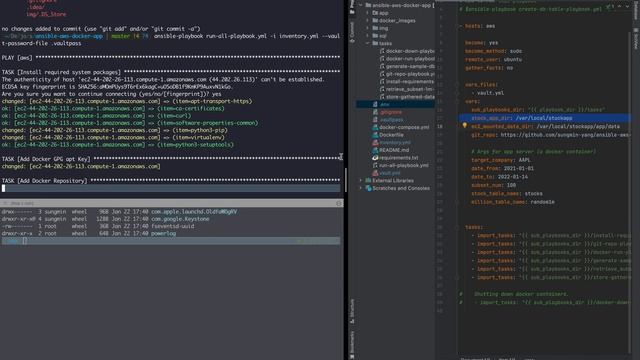Click 'become_method: sudo' line in editor
Screen dimensions: 640x360
493,51
